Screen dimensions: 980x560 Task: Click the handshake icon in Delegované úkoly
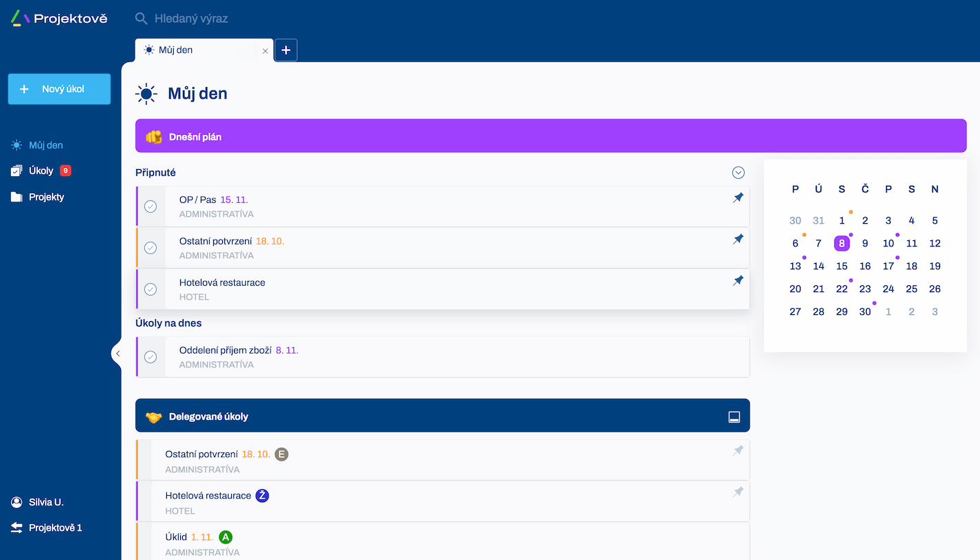coord(153,417)
